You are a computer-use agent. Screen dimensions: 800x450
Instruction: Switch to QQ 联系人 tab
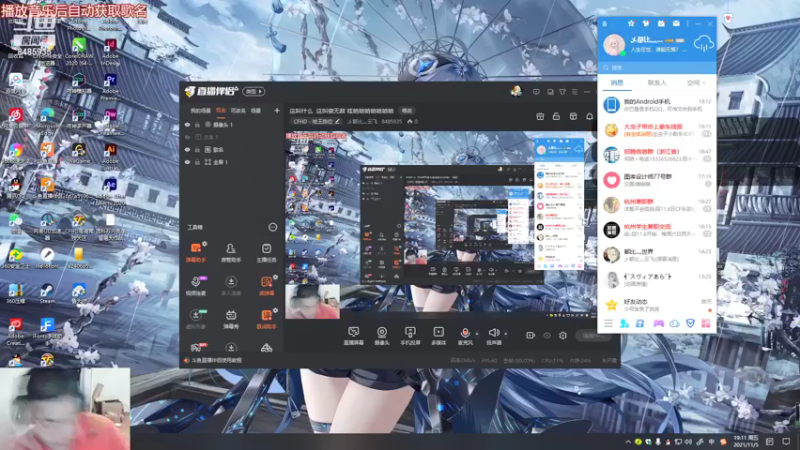click(x=657, y=82)
